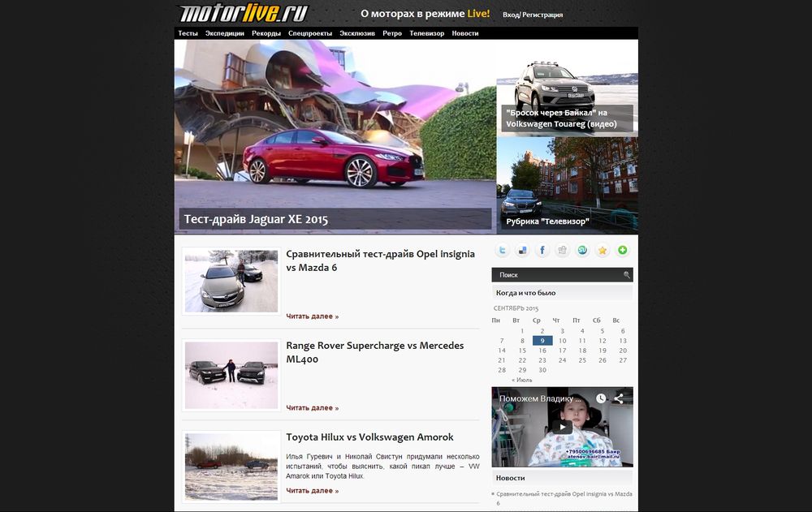Image resolution: width=812 pixels, height=512 pixels.
Task: Click Читать далее under Range Rover article
Action: pos(313,408)
